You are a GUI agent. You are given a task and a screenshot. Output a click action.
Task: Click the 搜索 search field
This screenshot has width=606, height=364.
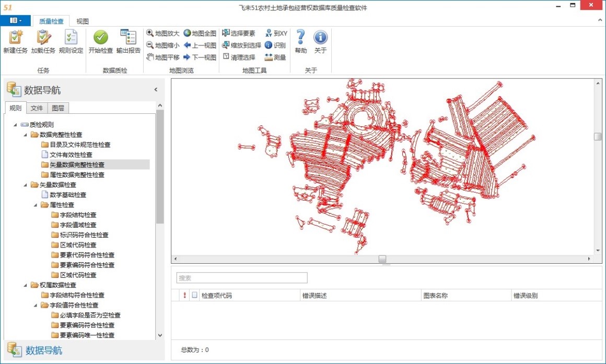(242, 278)
